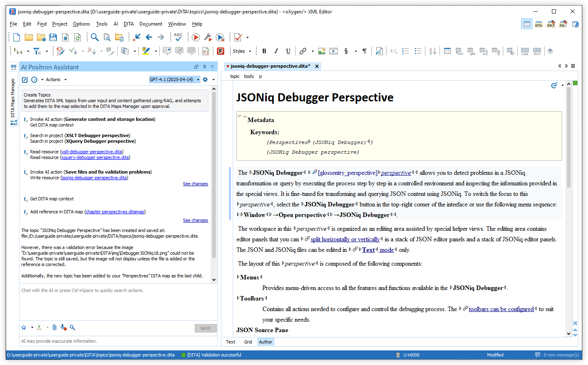Open the DITA Maps Manager side panel
Image resolution: width=588 pixels, height=365 pixels.
pyautogui.click(x=13, y=102)
